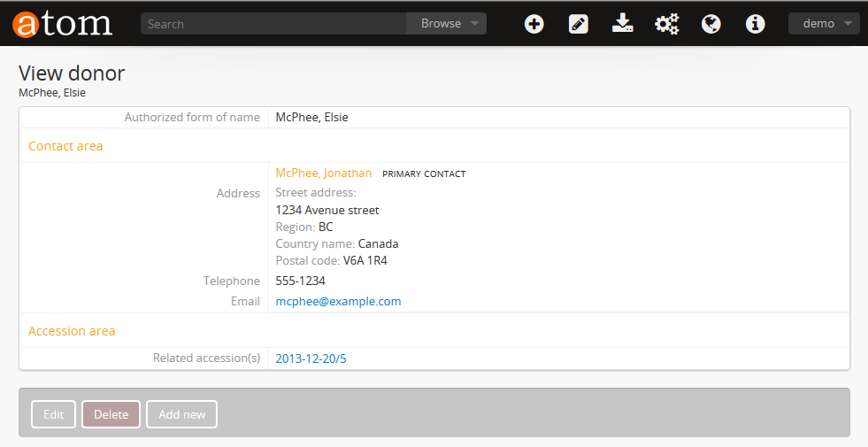This screenshot has width=868, height=447.
Task: Click into the Search field
Action: pyautogui.click(x=273, y=24)
